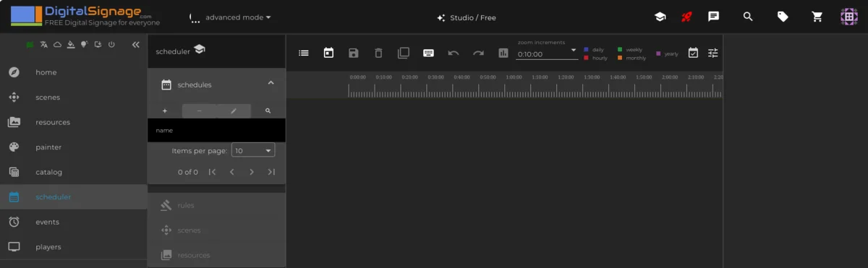The height and width of the screenshot is (268, 868).
Task: Click the DigitalSignage.com logo
Action: click(85, 17)
